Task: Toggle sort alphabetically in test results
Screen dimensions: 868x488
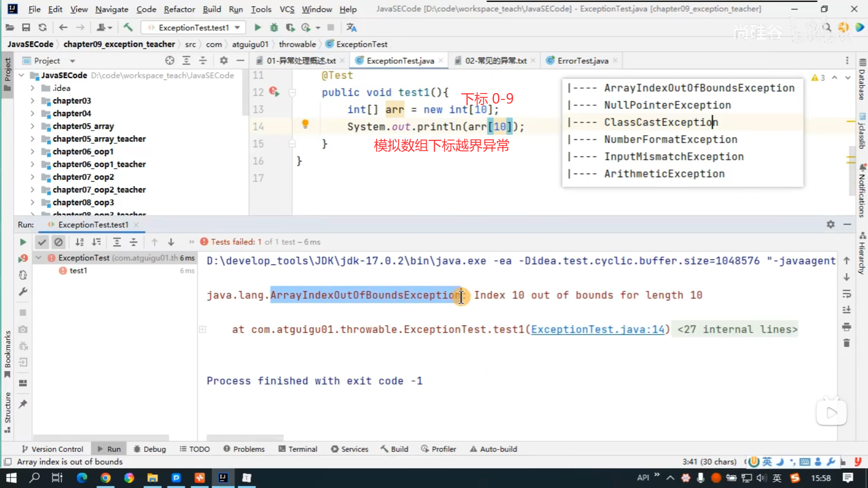Action: pyautogui.click(x=80, y=242)
